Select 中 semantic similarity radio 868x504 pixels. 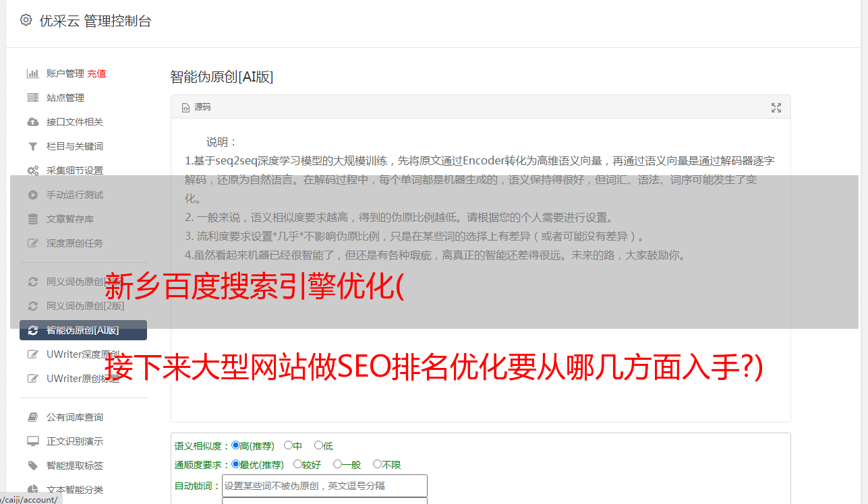(x=288, y=445)
